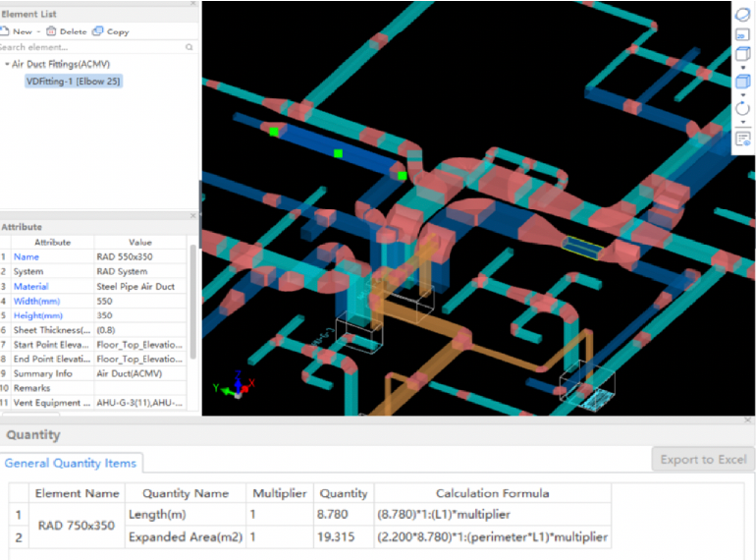Click the orbit view icon

[x=742, y=14]
